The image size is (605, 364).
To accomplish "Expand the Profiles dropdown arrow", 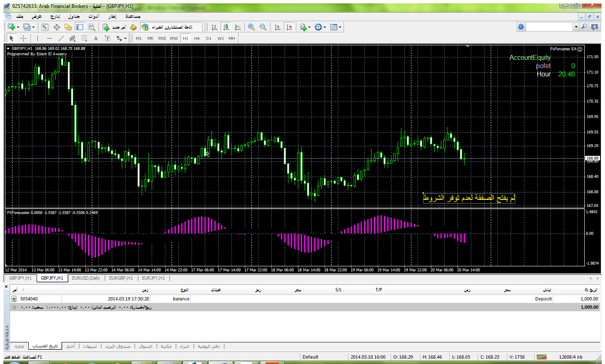I will [33, 27].
